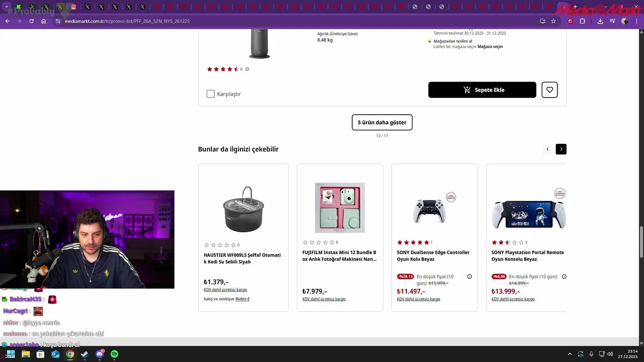The width and height of the screenshot is (644, 362).
Task: Open SONY Playstation Portal Remote title
Action: coord(528,256)
